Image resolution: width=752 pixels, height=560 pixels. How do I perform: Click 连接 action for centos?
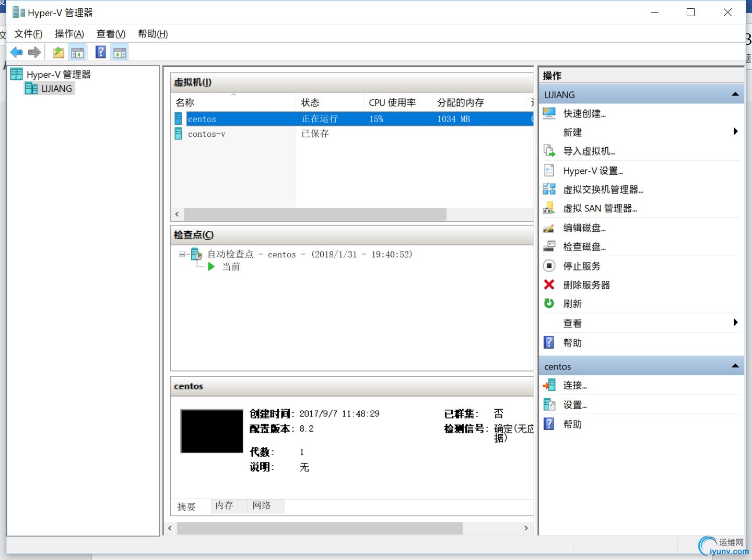click(575, 385)
